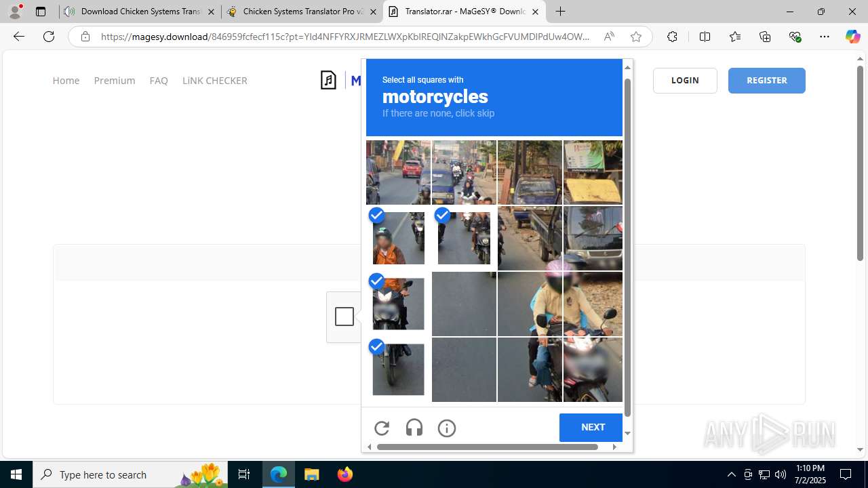Open Task View on taskbar
Screen dimensions: 868x488
[244, 474]
